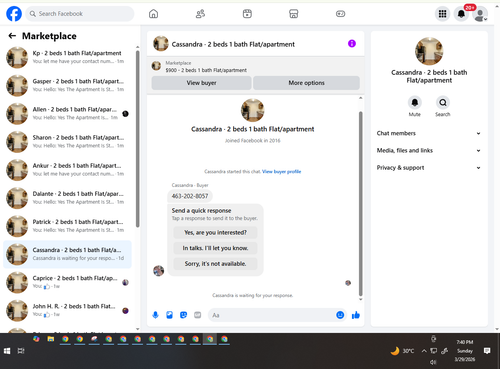Open File Explorer from taskbar
Screen dimensions: 500x369
(x=51, y=339)
